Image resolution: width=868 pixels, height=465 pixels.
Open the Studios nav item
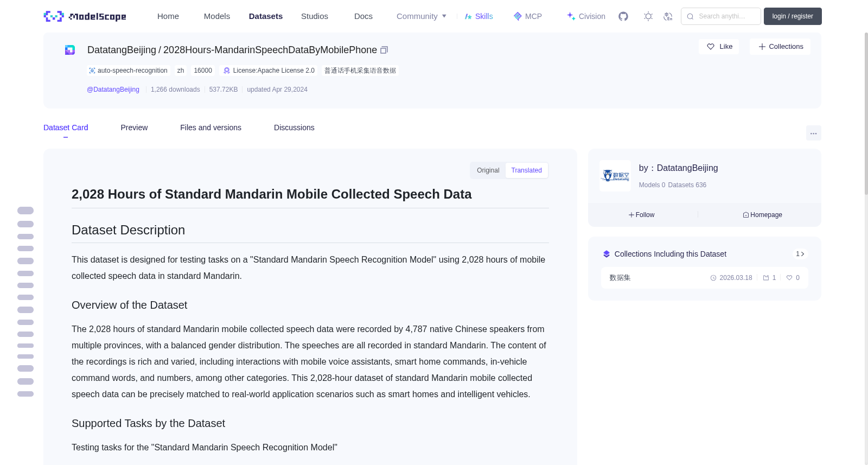[315, 16]
